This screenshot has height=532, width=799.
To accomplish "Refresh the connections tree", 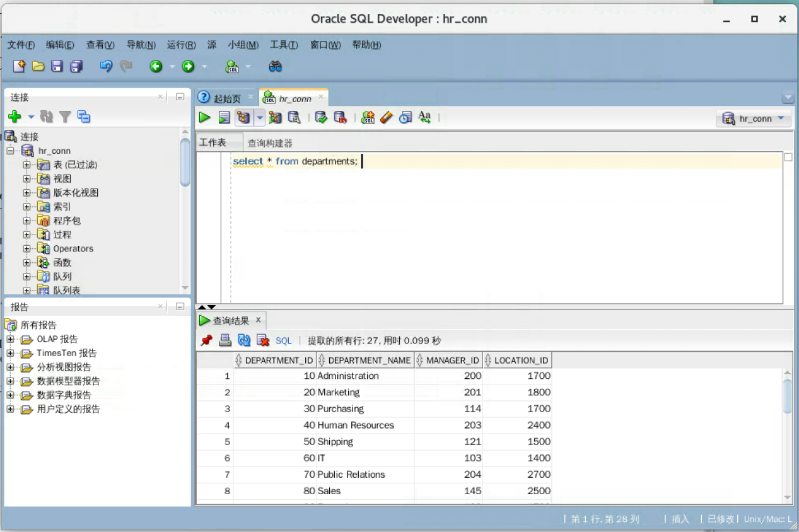I will 46,117.
